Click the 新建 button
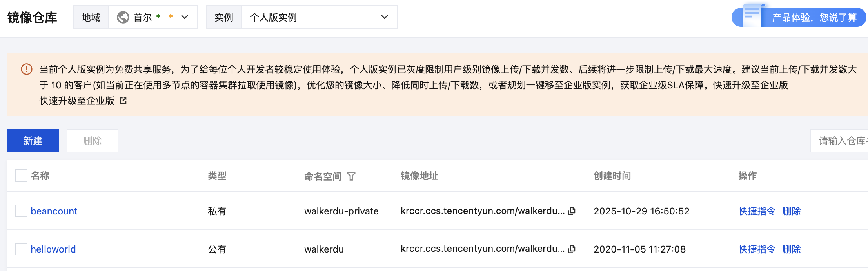868x271 pixels. point(33,141)
